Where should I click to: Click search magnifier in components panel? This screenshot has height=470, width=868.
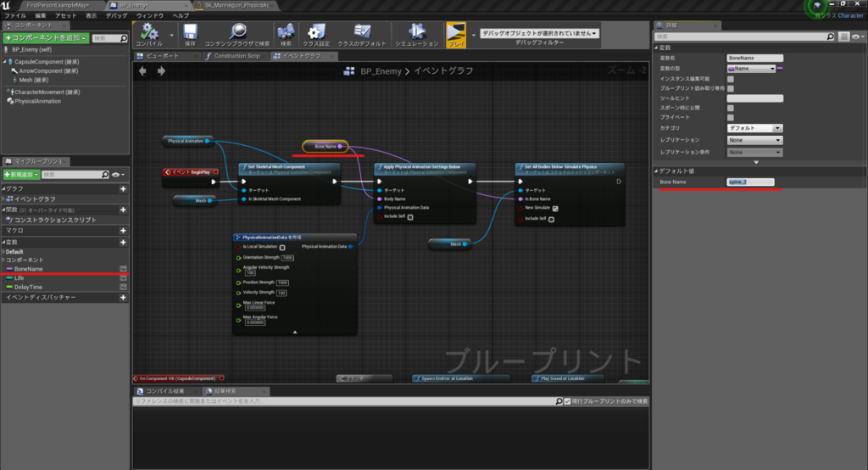pyautogui.click(x=124, y=38)
